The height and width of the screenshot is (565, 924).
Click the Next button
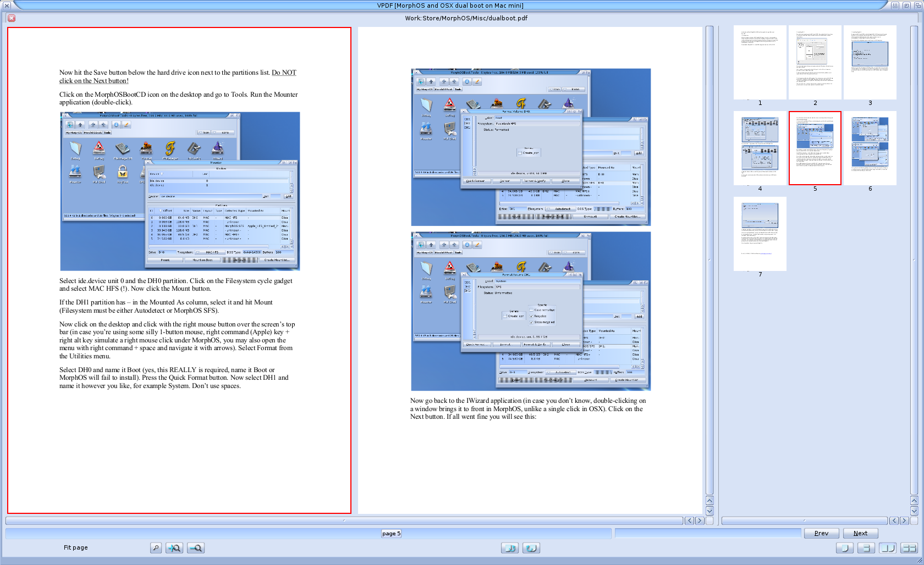click(x=860, y=533)
